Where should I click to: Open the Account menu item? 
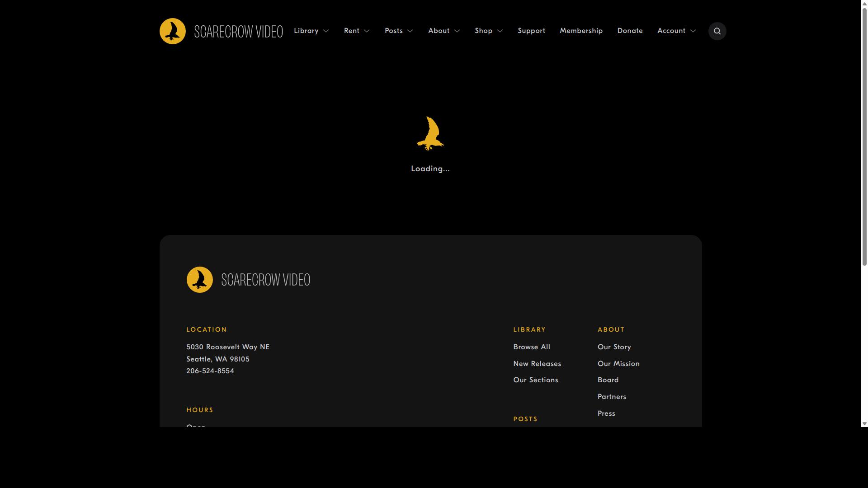pos(671,31)
